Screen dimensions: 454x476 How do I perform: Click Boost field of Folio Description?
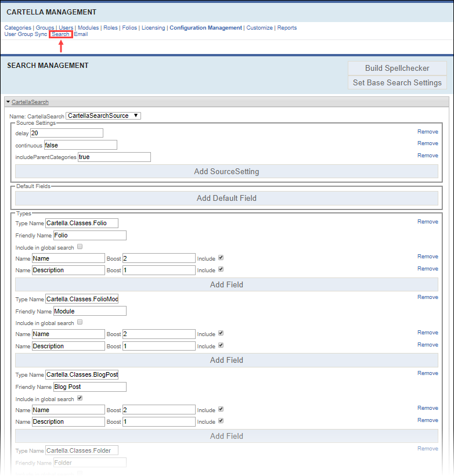point(159,270)
